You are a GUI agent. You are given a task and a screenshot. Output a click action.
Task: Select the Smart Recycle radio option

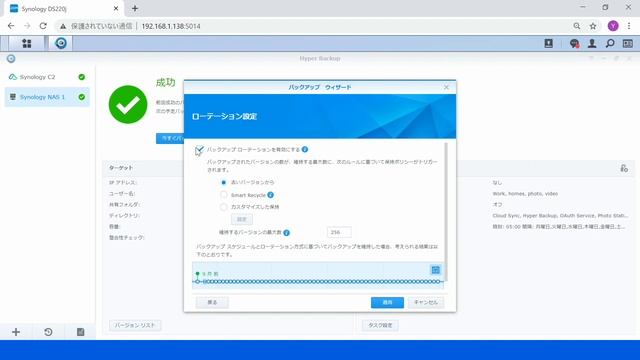[223, 195]
